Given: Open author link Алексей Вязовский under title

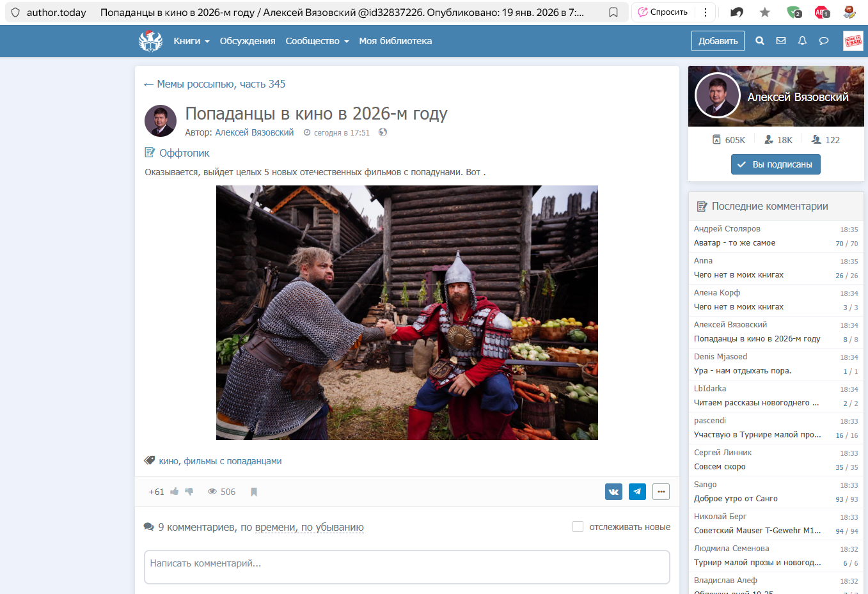Looking at the screenshot, I should [255, 132].
